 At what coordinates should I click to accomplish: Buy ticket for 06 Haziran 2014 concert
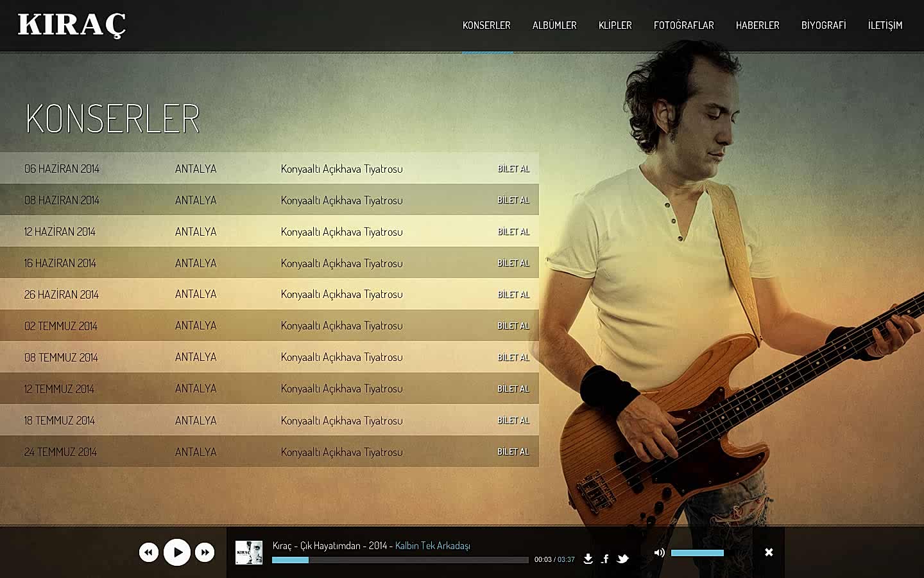pos(513,169)
